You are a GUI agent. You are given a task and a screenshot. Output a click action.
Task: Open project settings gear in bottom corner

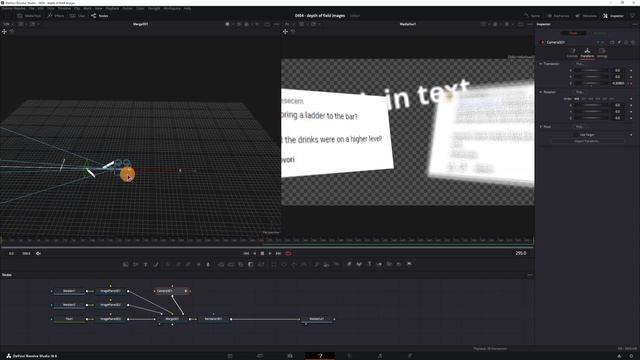point(631,356)
